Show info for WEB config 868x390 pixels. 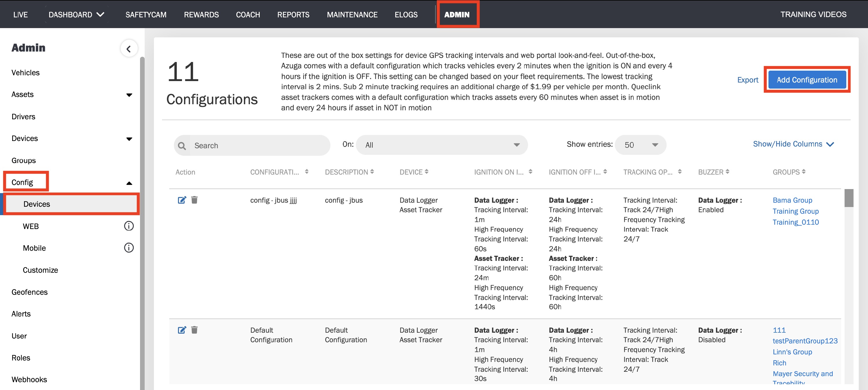[x=129, y=226]
